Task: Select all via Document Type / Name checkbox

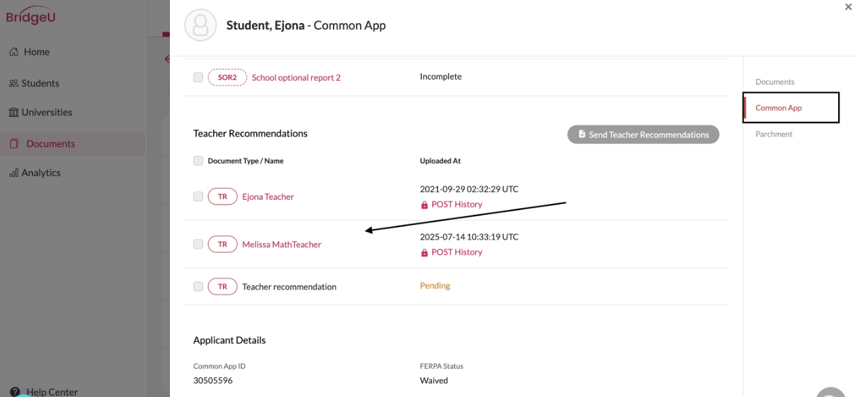Action: [x=198, y=161]
